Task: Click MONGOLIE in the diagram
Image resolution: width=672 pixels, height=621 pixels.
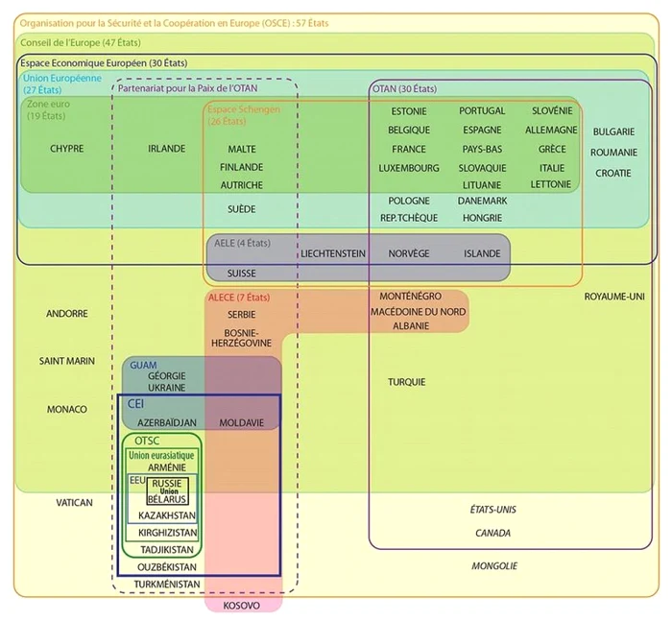Action: [494, 566]
